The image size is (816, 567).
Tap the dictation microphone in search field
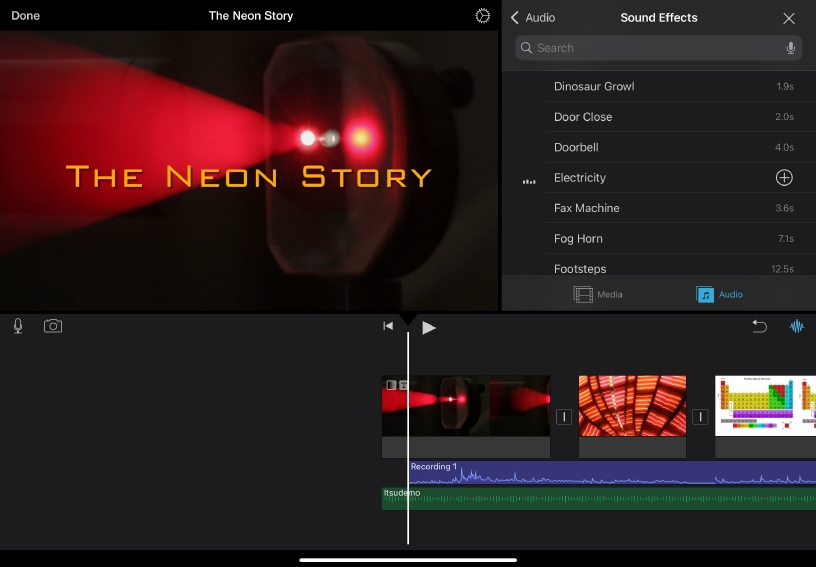[790, 48]
